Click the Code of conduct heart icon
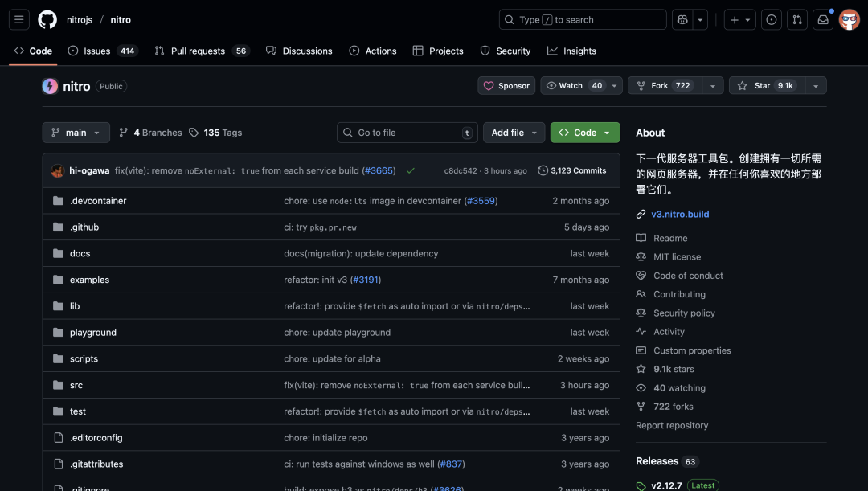 641,276
